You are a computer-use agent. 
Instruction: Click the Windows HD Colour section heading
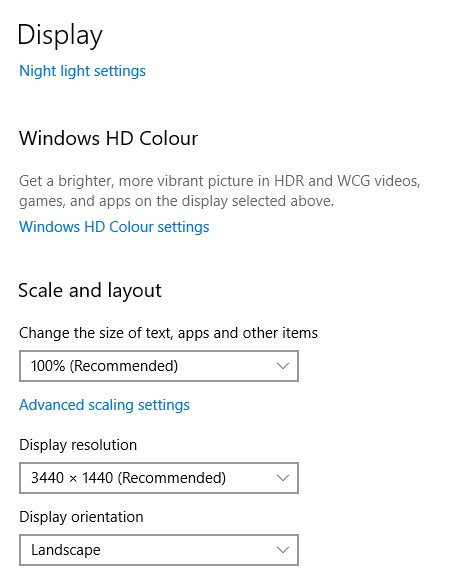pos(108,138)
